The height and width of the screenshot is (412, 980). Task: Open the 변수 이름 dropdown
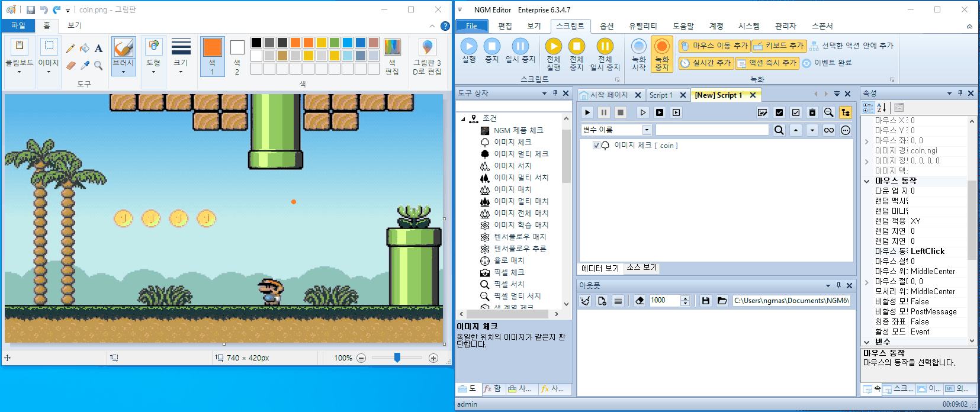(x=647, y=130)
